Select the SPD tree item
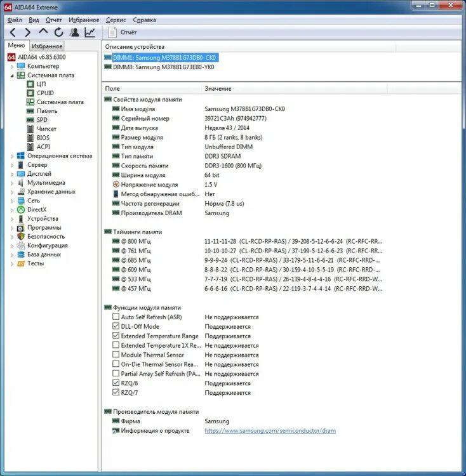 pyautogui.click(x=42, y=120)
